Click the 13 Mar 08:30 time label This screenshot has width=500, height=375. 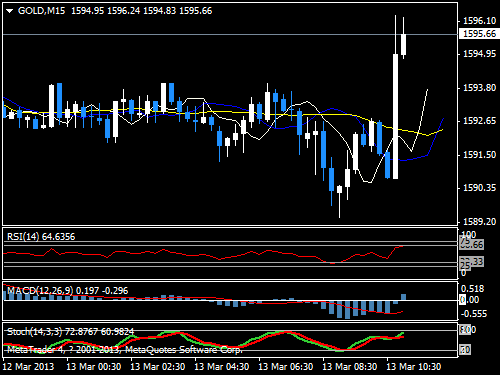(350, 367)
